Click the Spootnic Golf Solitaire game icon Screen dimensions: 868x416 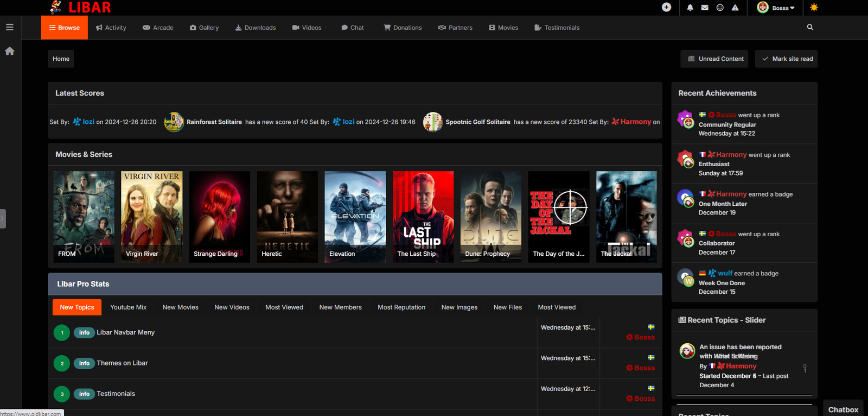coord(433,122)
